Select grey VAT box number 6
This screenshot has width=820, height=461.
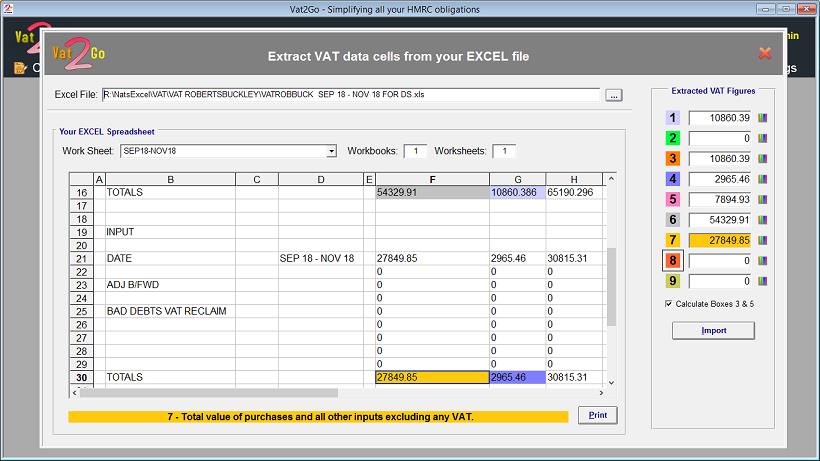point(673,220)
